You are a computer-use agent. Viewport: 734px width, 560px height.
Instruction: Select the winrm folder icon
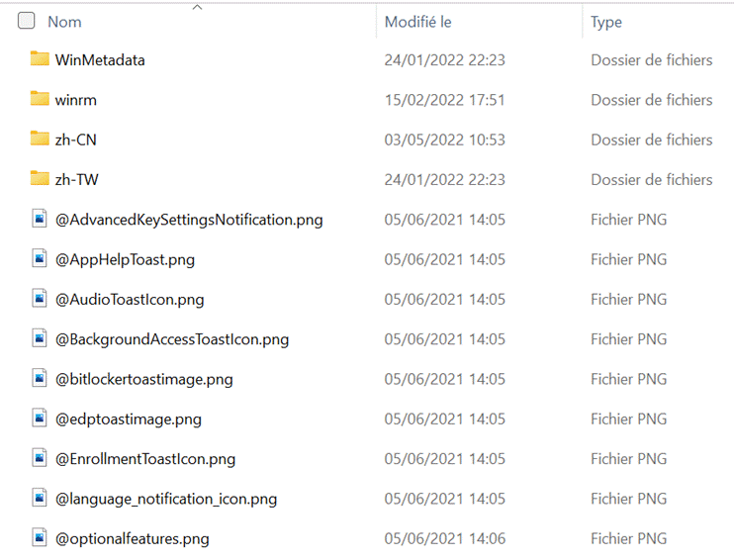[40, 99]
